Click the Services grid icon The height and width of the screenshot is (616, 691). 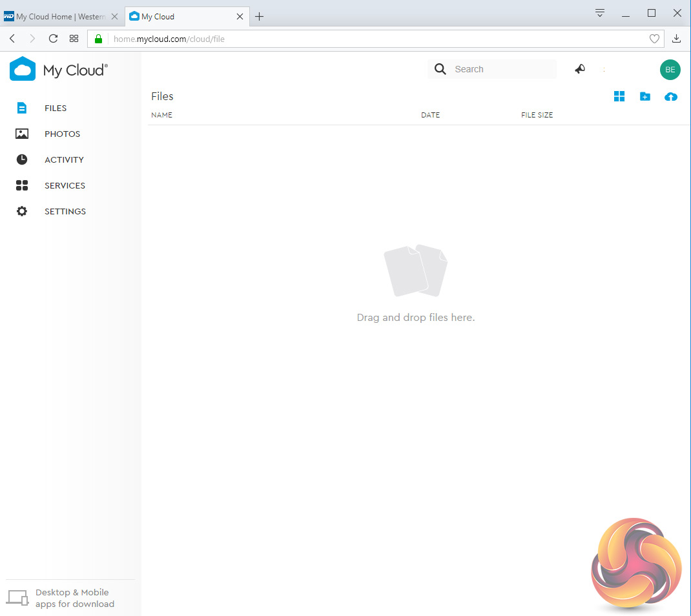[x=21, y=185]
